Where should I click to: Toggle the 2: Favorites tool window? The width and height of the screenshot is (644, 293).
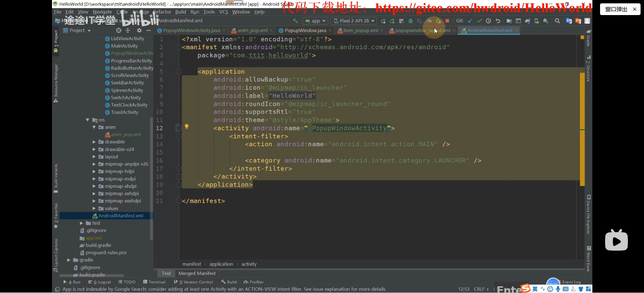[x=56, y=216]
